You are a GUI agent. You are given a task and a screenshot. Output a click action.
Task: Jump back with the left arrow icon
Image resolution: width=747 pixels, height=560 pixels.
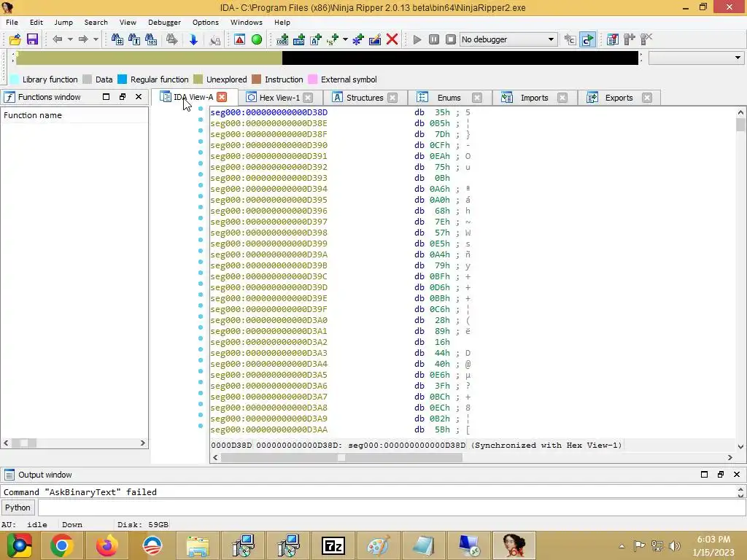[x=58, y=39]
